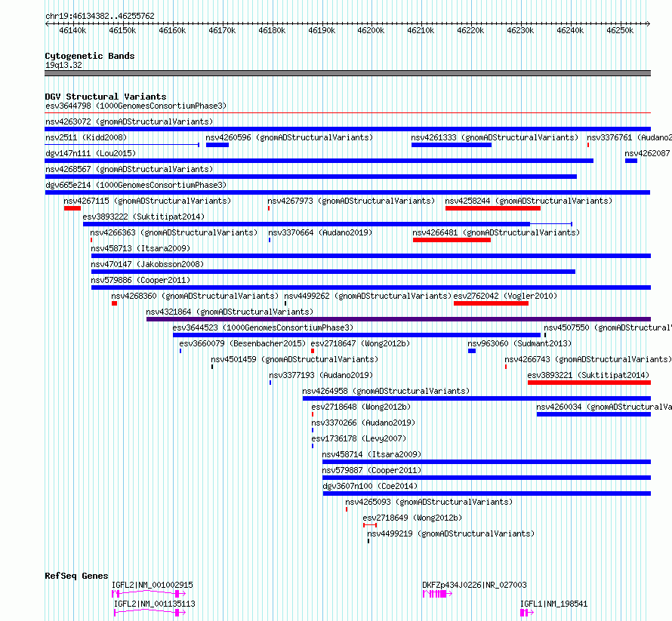Select nsv4268567 gnomAD variant label
This screenshot has width=672, height=621.
point(129,169)
